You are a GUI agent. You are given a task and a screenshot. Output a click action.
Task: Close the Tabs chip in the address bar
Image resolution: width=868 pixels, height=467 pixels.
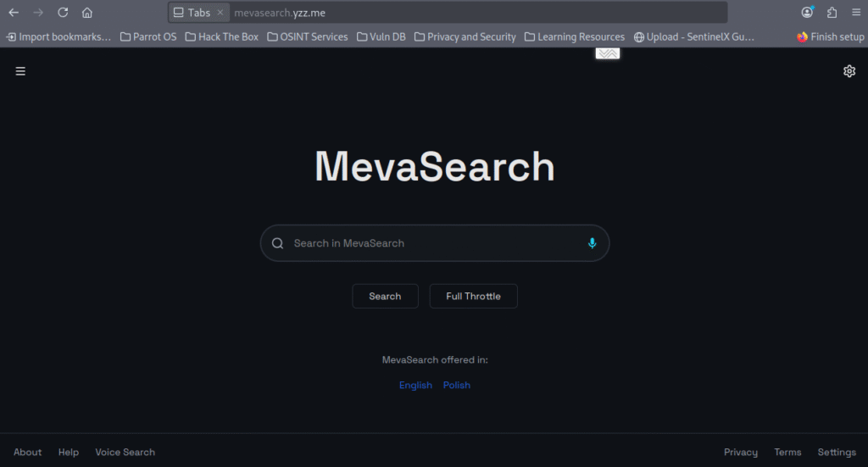tap(220, 13)
